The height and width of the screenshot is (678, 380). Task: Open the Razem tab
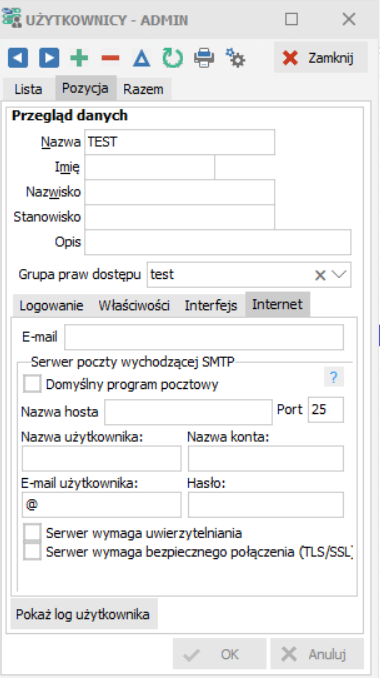[x=144, y=89]
